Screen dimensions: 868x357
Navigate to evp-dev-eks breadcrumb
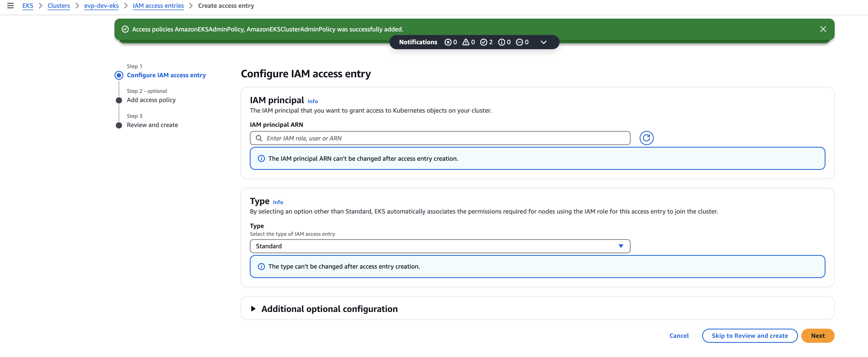point(101,6)
